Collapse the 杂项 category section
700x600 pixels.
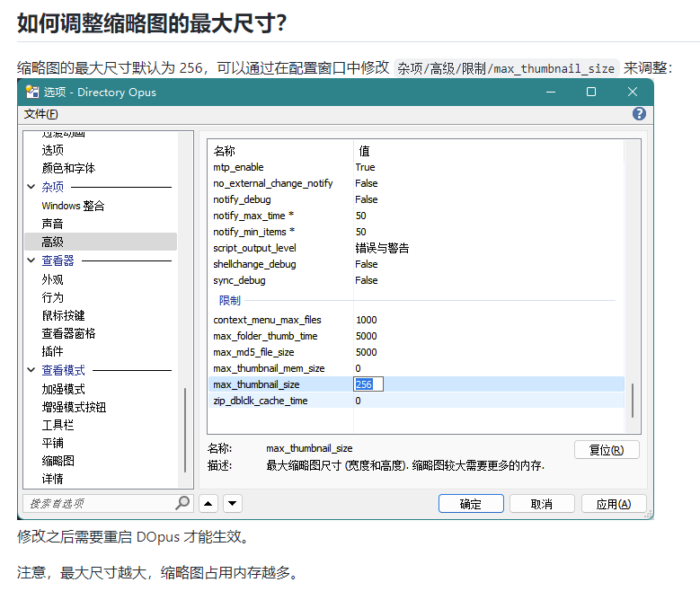click(32, 187)
